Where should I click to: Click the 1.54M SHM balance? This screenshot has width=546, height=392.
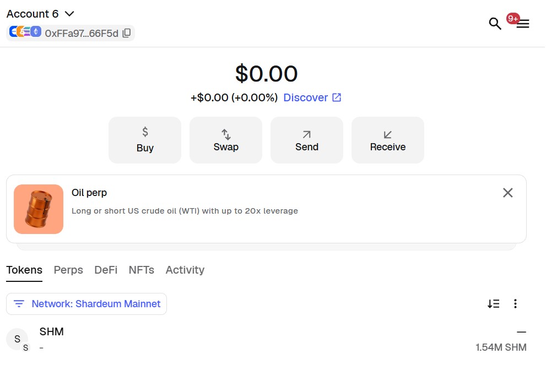click(501, 347)
